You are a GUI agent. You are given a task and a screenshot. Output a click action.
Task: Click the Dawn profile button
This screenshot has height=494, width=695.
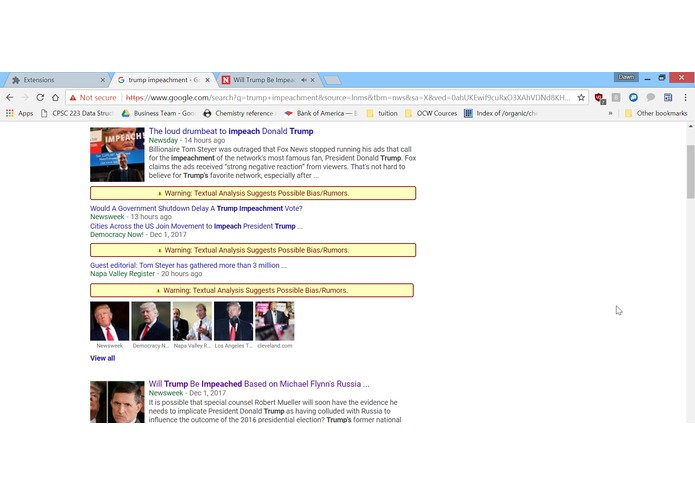pos(626,77)
